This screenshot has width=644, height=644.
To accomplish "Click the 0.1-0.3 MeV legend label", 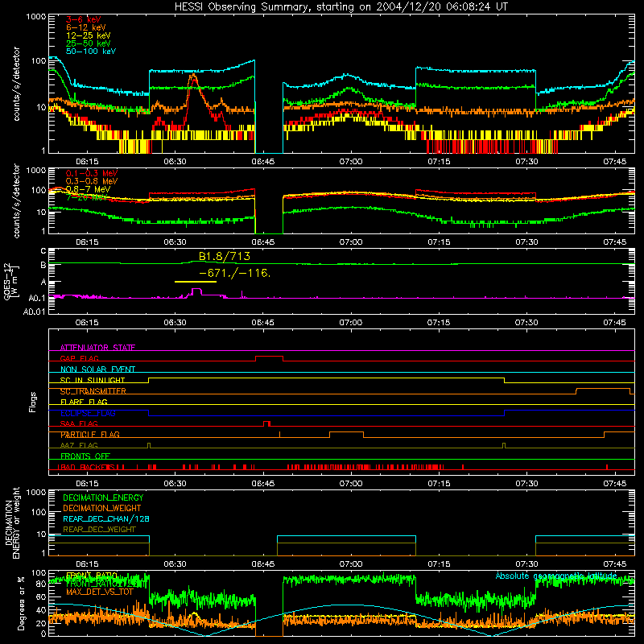I will [x=92, y=173].
